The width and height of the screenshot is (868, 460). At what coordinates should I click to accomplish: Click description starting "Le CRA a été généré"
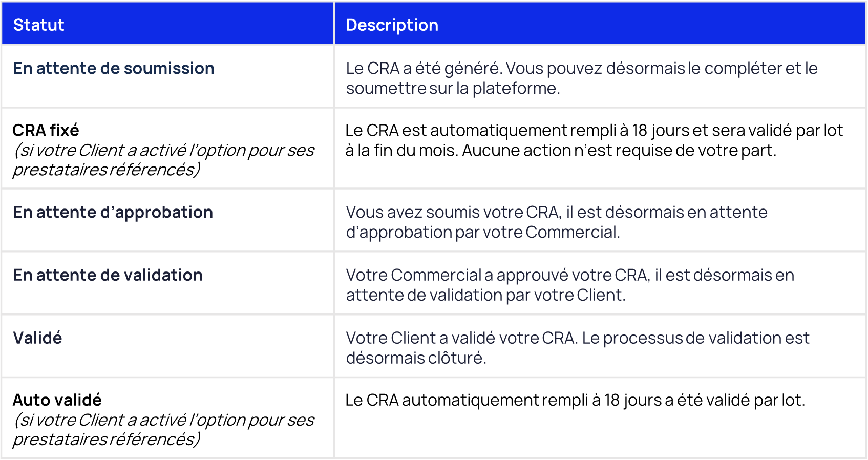coord(581,68)
